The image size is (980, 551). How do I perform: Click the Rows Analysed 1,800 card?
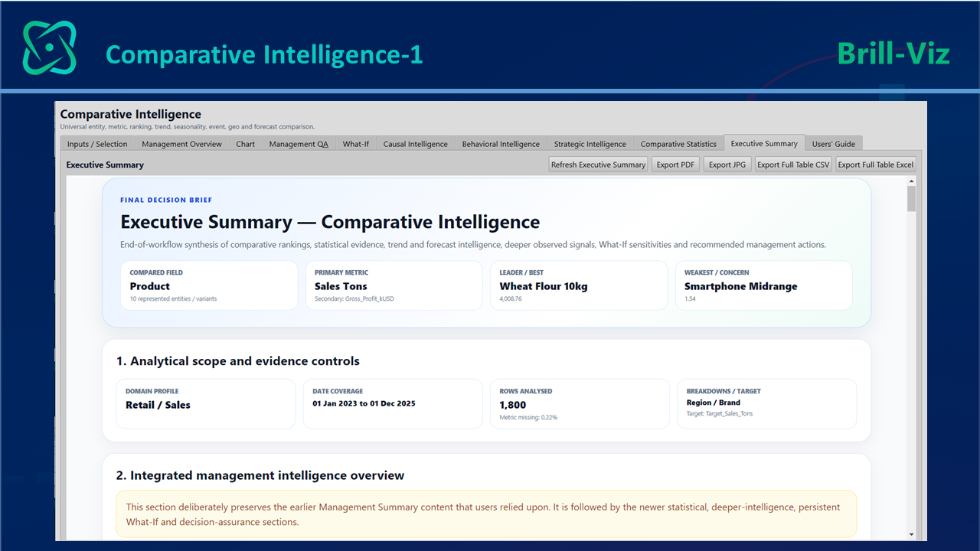[579, 404]
